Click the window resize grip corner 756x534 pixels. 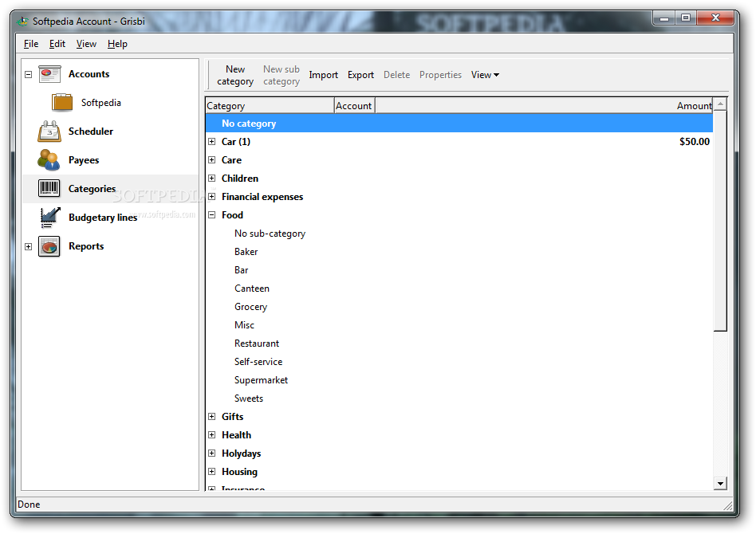tap(728, 506)
